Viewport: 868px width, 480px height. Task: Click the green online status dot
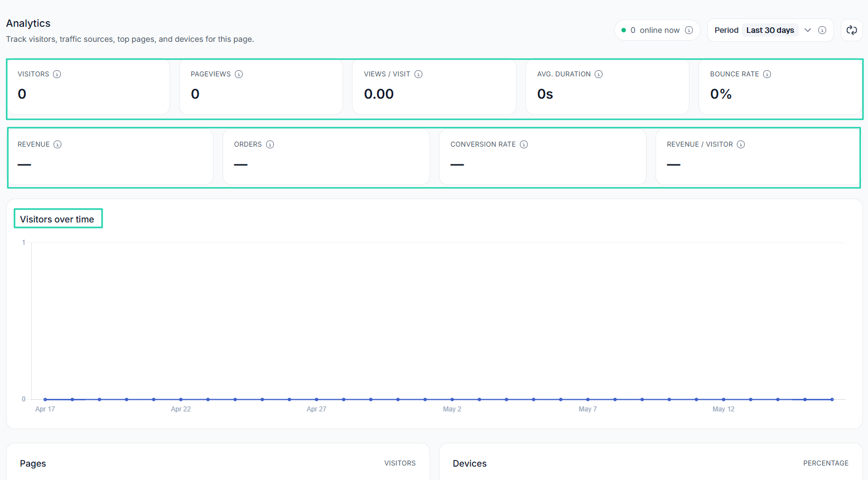click(x=624, y=30)
